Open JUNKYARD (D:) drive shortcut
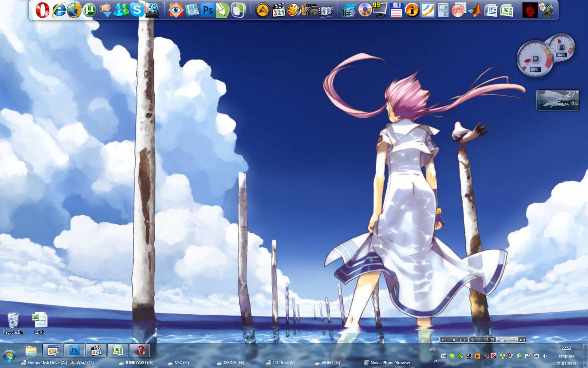This screenshot has width=588, height=368. 136,363
